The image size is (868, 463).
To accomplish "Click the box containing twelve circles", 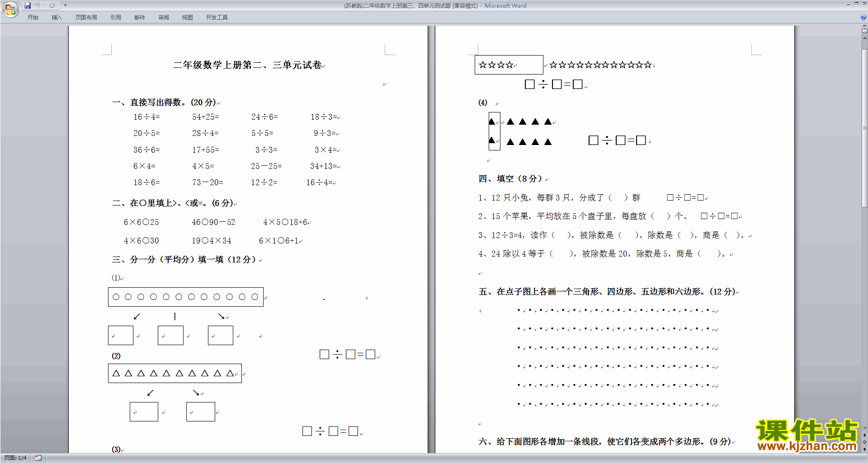I will coord(186,297).
